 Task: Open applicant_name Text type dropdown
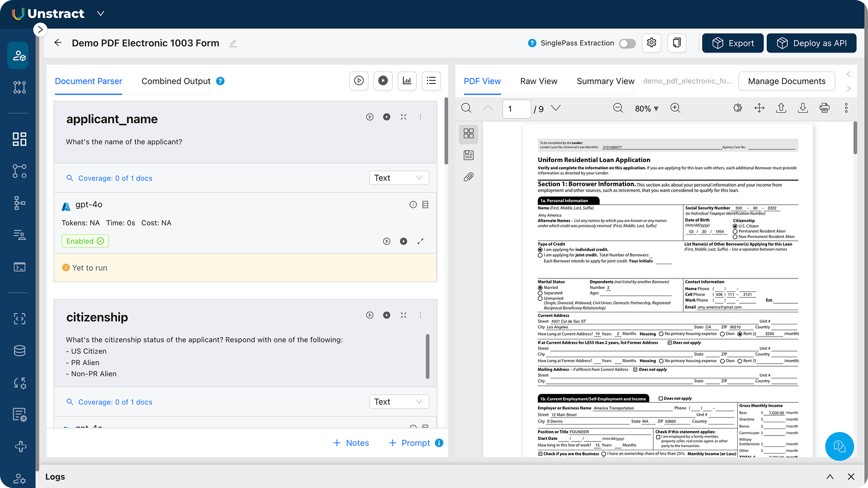click(399, 178)
